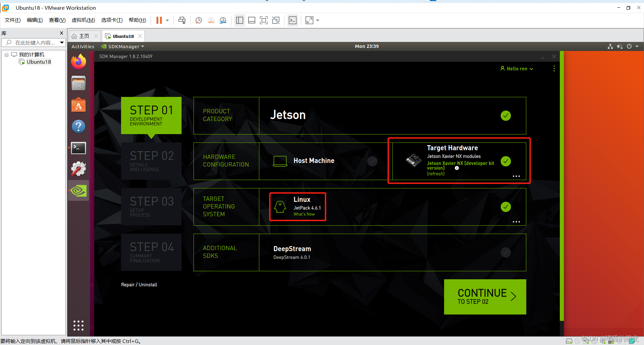Open Target Hardware more options ellipsis
Screen dimensions: 644x345
click(x=516, y=176)
